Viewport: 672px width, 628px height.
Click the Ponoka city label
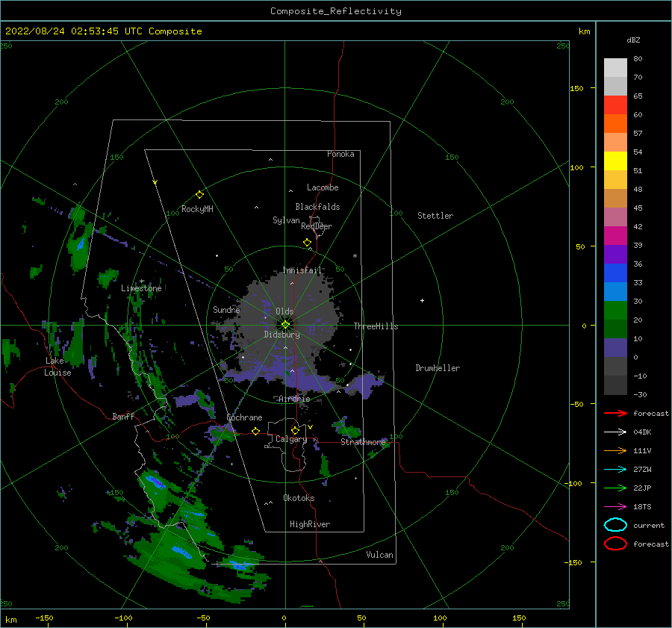click(x=340, y=154)
